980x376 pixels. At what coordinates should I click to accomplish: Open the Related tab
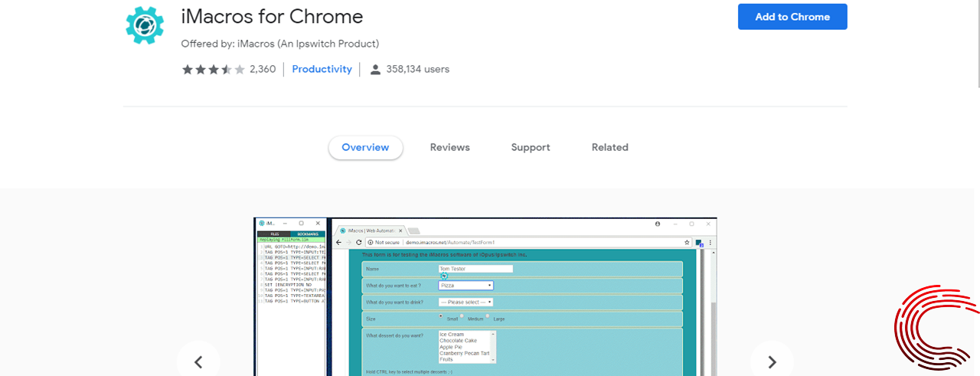[x=610, y=148]
